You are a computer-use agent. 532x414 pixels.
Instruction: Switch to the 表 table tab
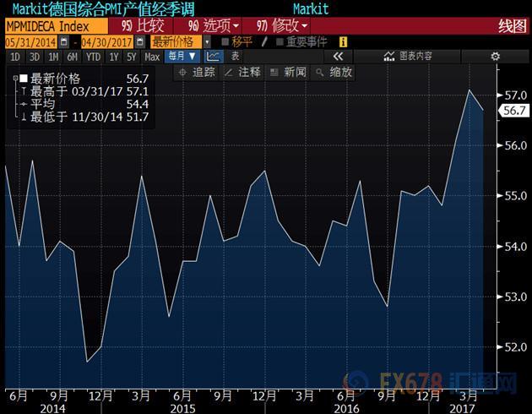click(x=236, y=56)
